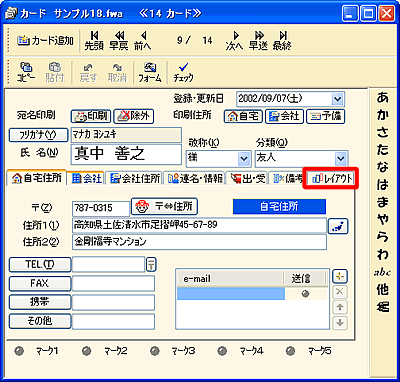
Task: Switch to the 会社 tab
Action: [86, 178]
